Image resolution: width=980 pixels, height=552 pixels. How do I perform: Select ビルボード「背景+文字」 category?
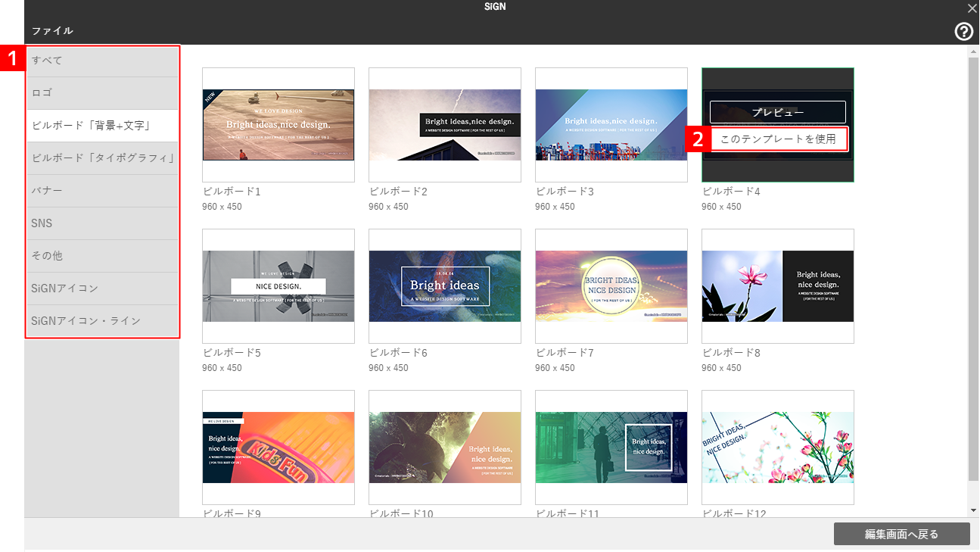[x=103, y=126]
